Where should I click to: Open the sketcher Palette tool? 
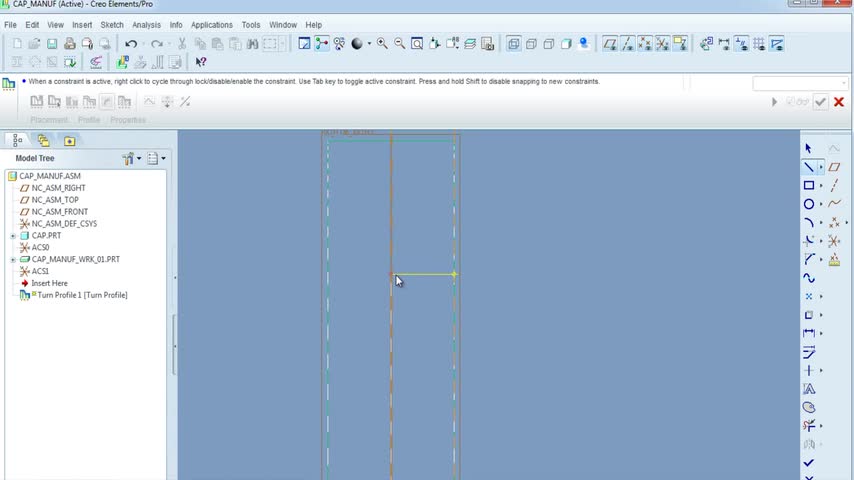click(x=809, y=408)
